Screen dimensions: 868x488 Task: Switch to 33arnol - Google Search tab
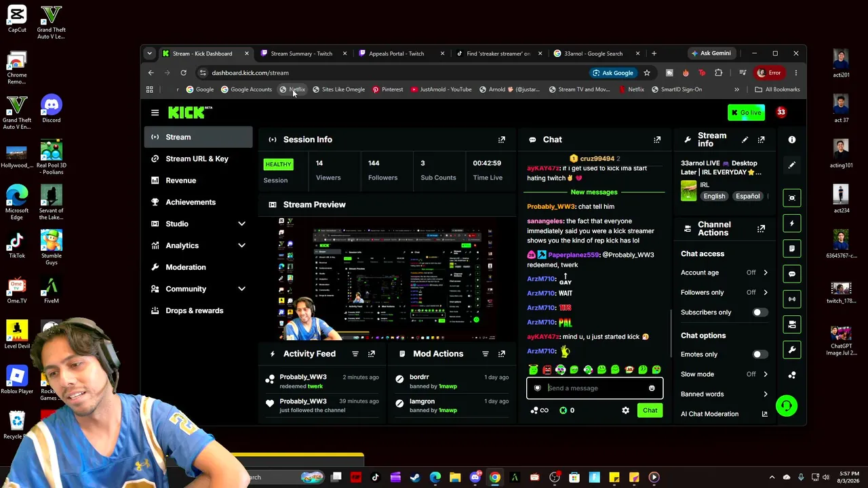point(593,54)
